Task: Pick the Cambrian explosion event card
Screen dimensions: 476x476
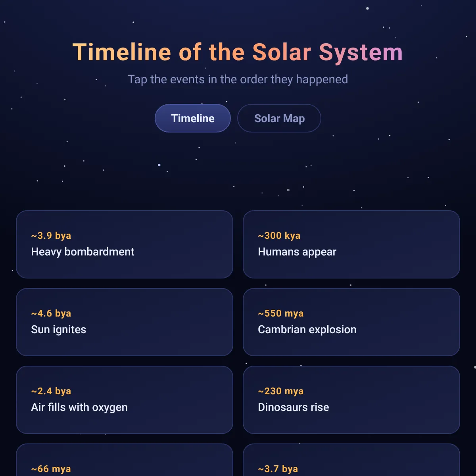Action: [x=351, y=322]
